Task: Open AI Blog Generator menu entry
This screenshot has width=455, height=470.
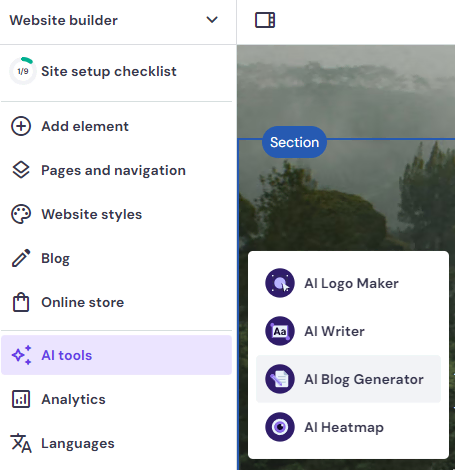Action: click(x=348, y=379)
